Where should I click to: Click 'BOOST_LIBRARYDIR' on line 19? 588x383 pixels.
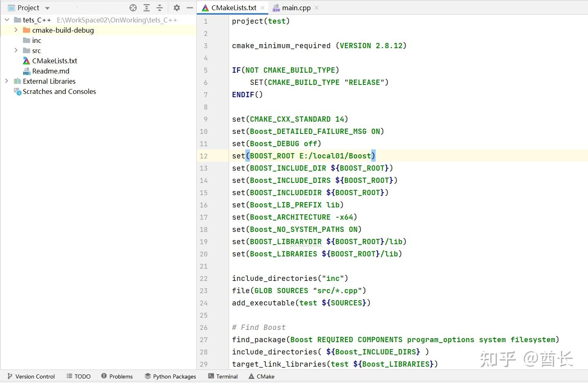(286, 242)
